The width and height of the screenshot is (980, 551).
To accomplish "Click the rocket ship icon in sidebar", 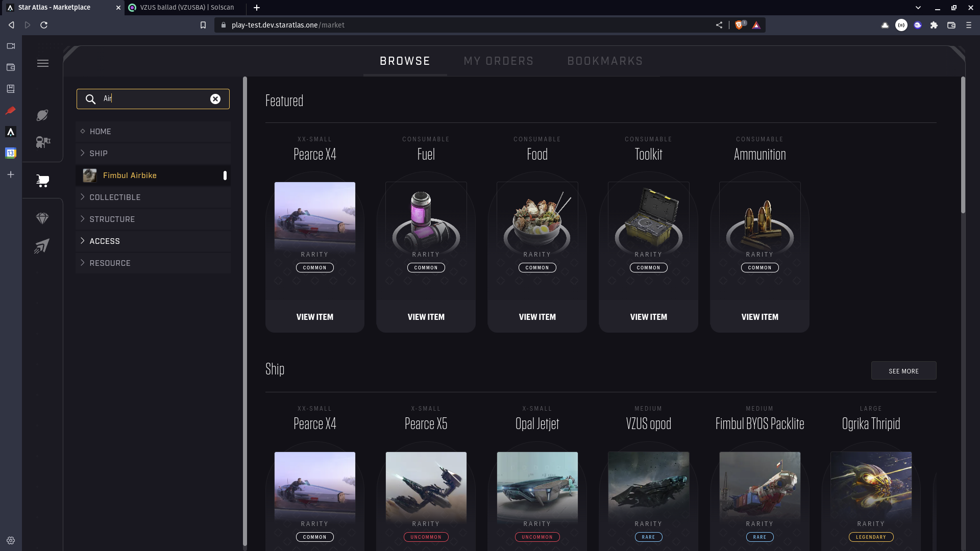I will click(42, 246).
